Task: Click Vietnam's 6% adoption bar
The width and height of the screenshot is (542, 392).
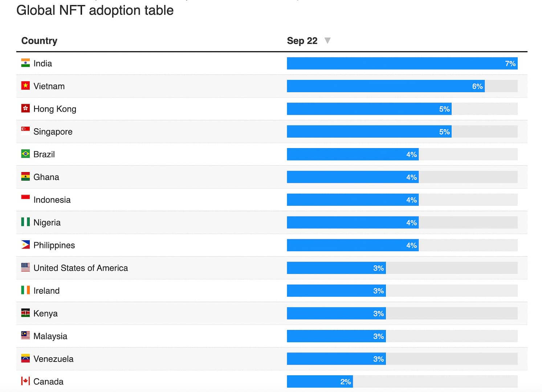Action: pyautogui.click(x=386, y=86)
